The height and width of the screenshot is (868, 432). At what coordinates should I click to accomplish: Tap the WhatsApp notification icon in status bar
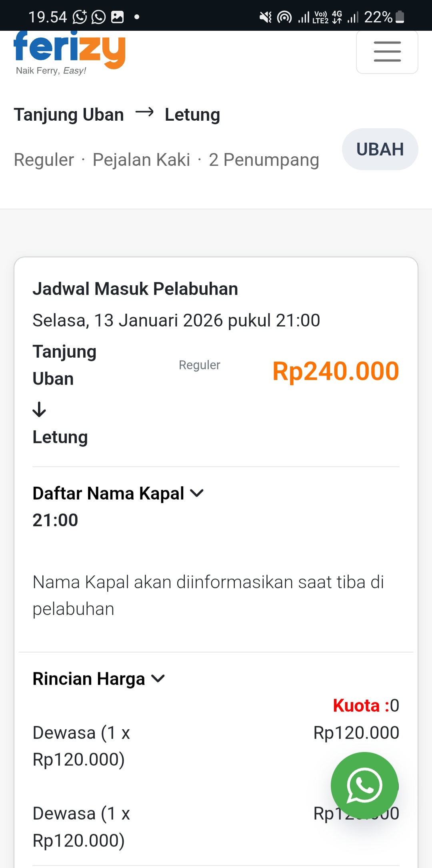(x=98, y=17)
